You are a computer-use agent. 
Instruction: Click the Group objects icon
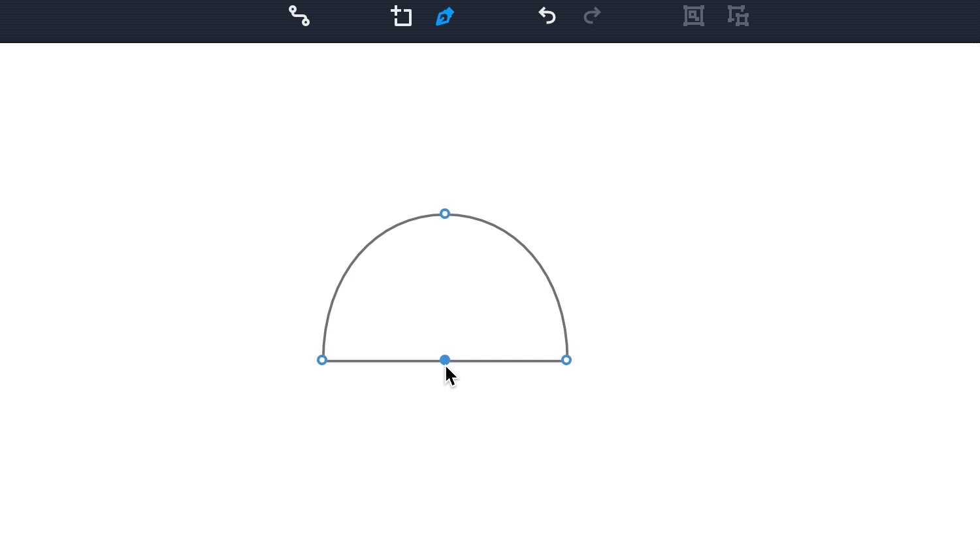pos(693,16)
